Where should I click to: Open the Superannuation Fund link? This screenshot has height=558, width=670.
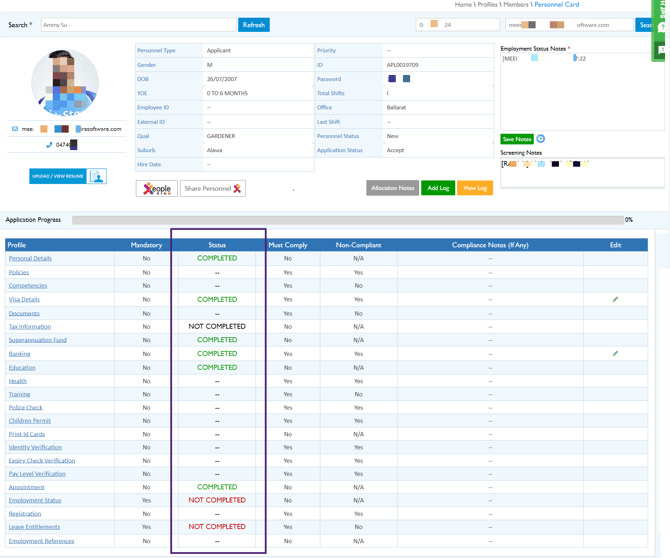coord(37,340)
